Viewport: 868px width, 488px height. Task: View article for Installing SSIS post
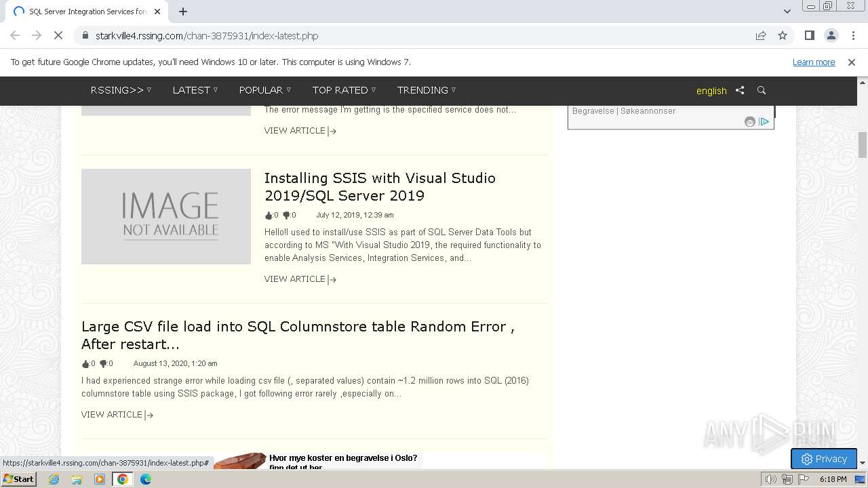[300, 279]
